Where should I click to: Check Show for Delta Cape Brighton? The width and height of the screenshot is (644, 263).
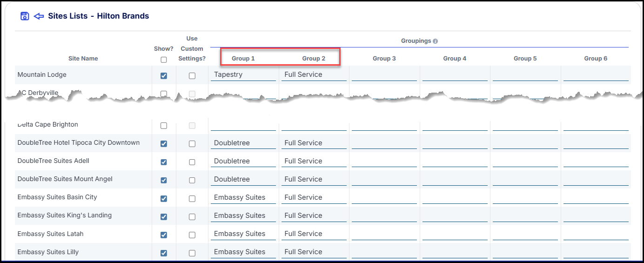click(x=164, y=126)
